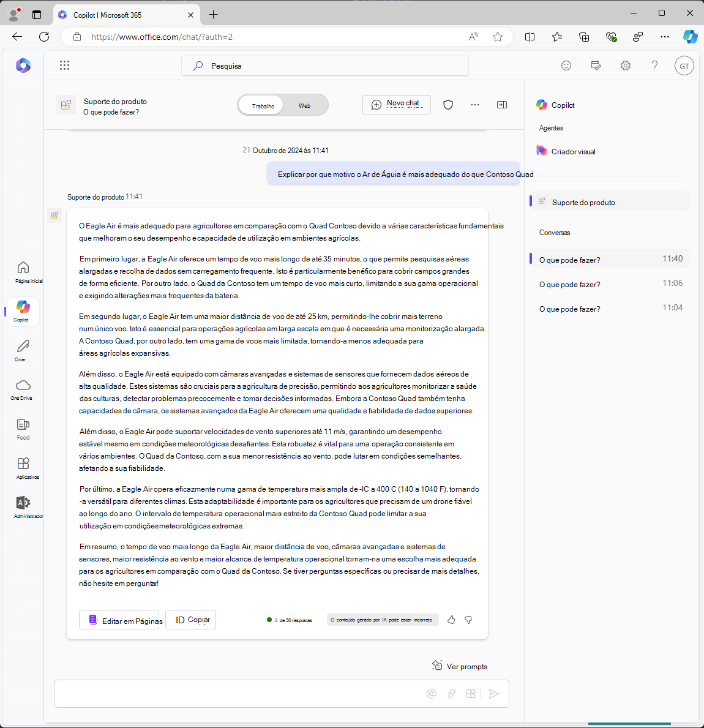Click the AI content disclaimer label

383,620
